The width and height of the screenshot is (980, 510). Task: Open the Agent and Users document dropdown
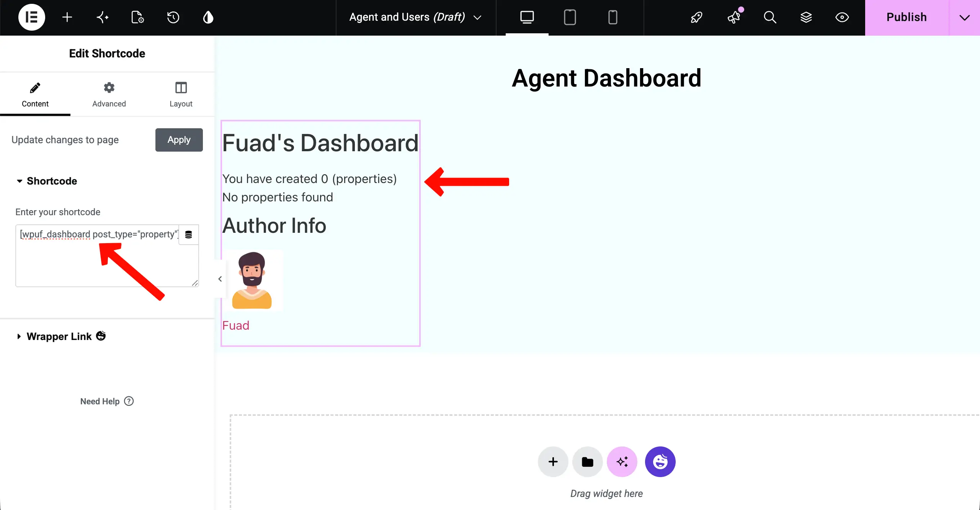(416, 17)
